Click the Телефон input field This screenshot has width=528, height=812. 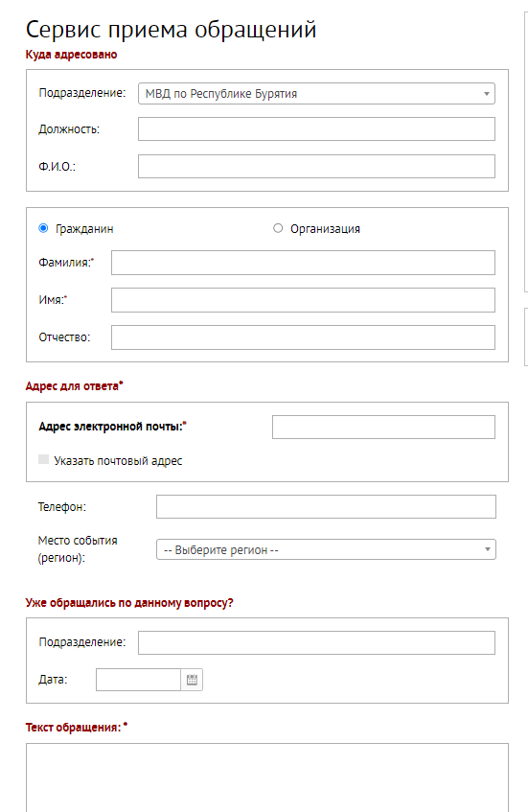tap(326, 506)
